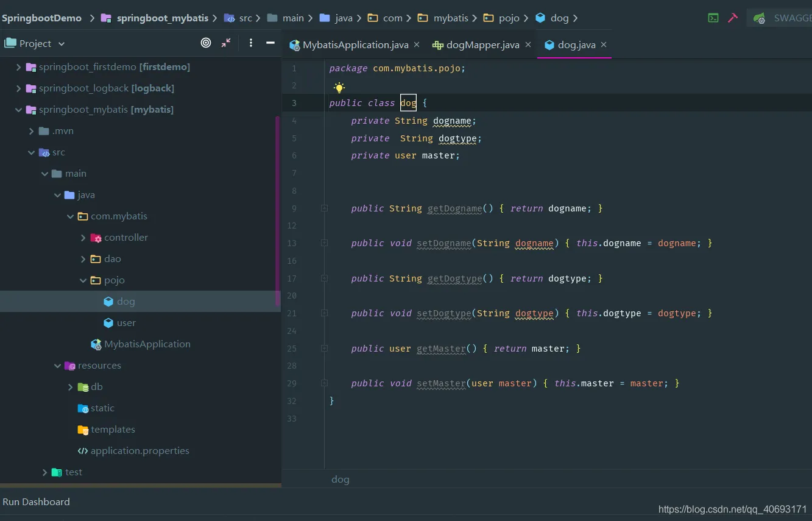Click the mybatis breadcrumb item
The height and width of the screenshot is (521, 812).
tap(451, 18)
